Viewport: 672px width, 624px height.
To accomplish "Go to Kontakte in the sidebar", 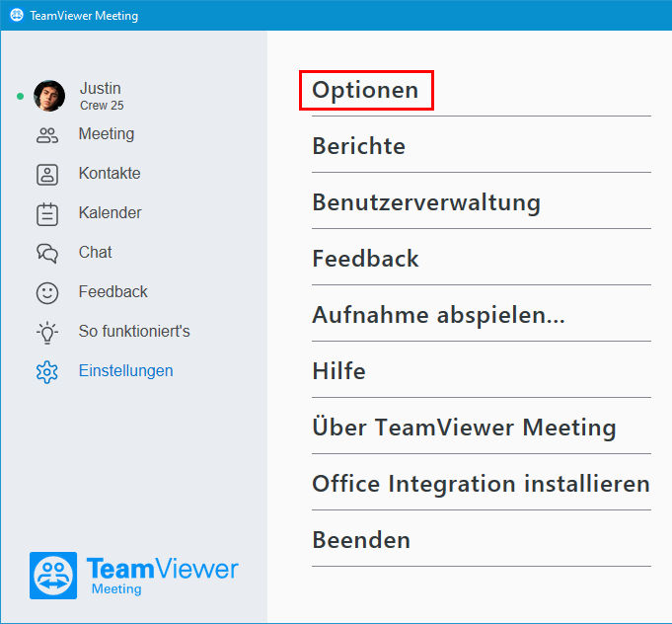I will click(x=110, y=173).
